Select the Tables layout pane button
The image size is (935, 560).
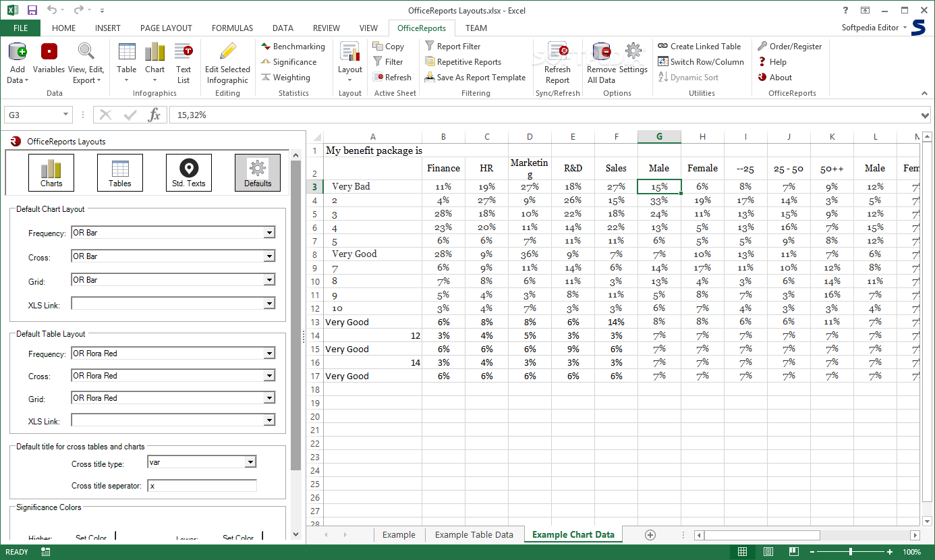[x=120, y=173]
